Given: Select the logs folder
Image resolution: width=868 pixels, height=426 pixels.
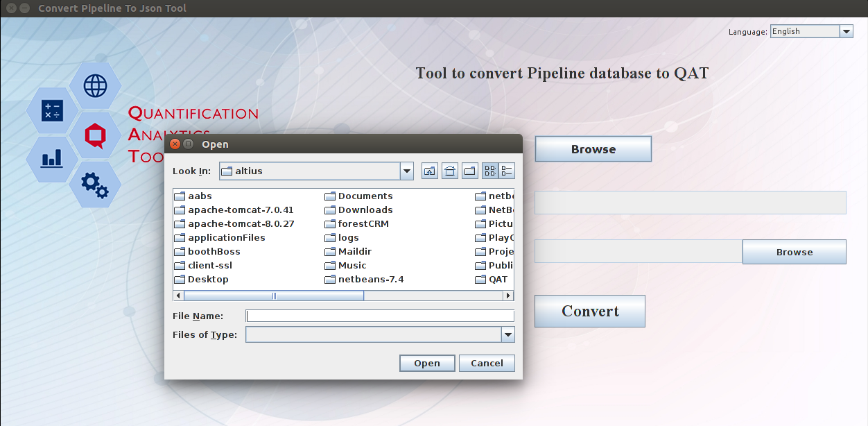Looking at the screenshot, I should coord(342,238).
